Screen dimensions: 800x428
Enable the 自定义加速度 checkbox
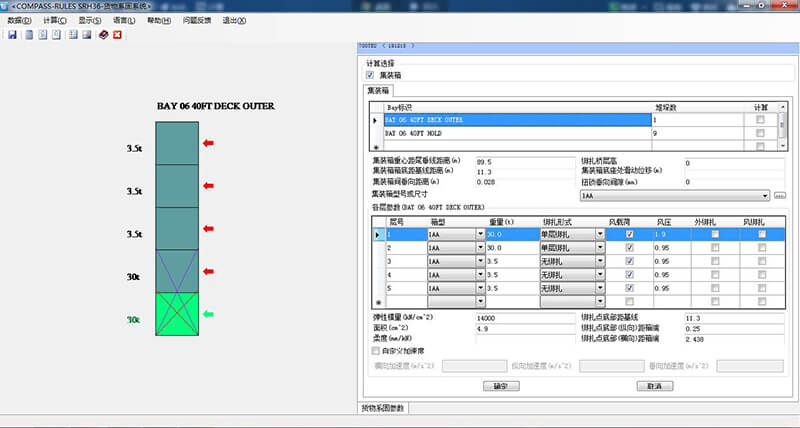376,351
